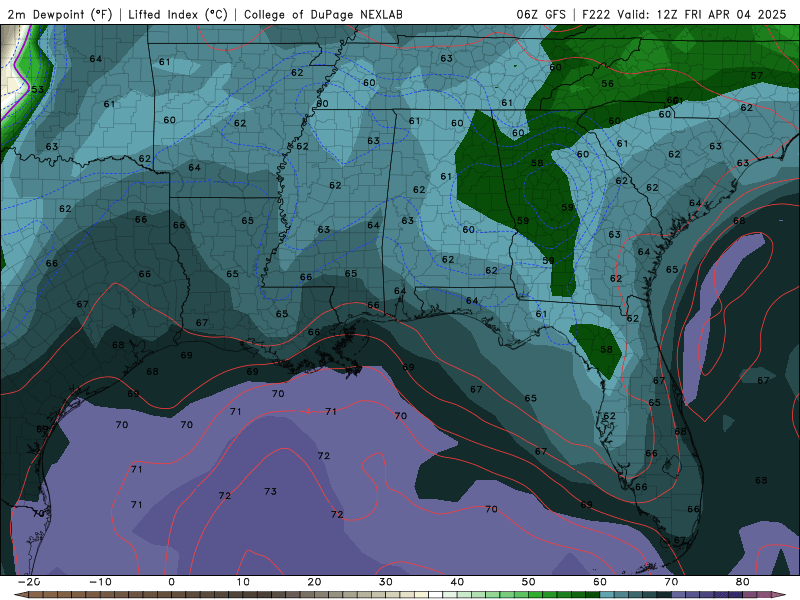The image size is (800, 600).
Task: Click the 30 label on the color scale
Action: [386, 582]
